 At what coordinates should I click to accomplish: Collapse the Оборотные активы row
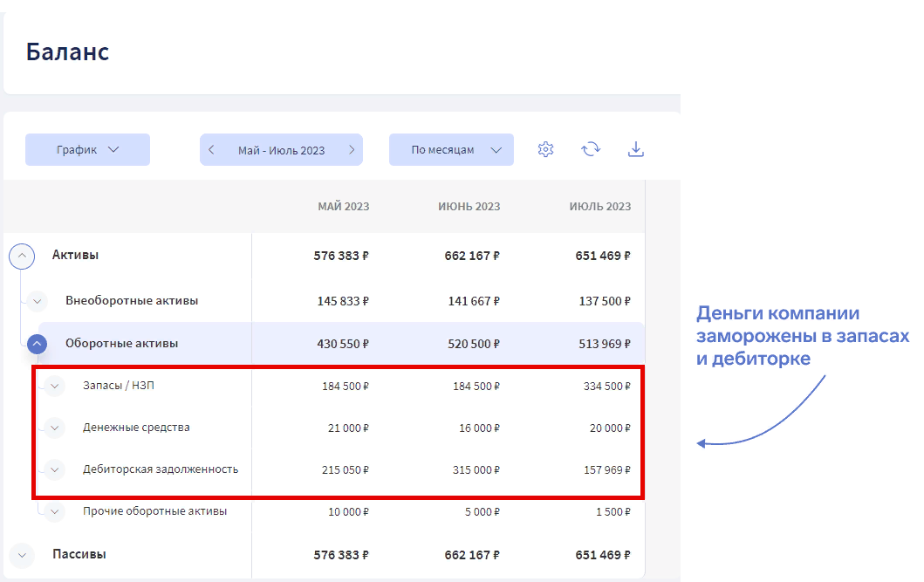tap(37, 344)
